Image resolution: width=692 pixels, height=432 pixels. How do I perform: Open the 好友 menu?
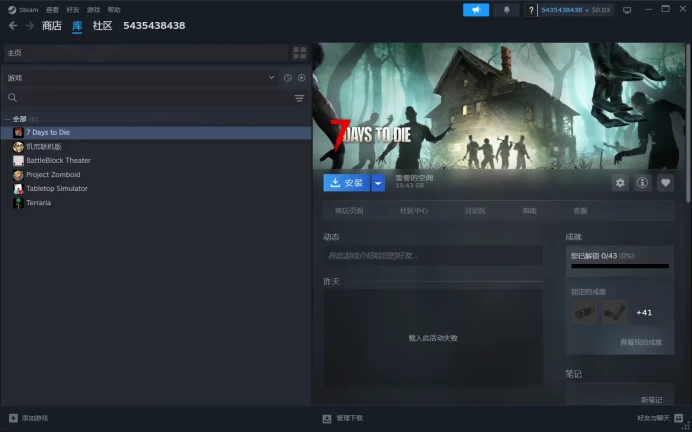[x=73, y=10]
